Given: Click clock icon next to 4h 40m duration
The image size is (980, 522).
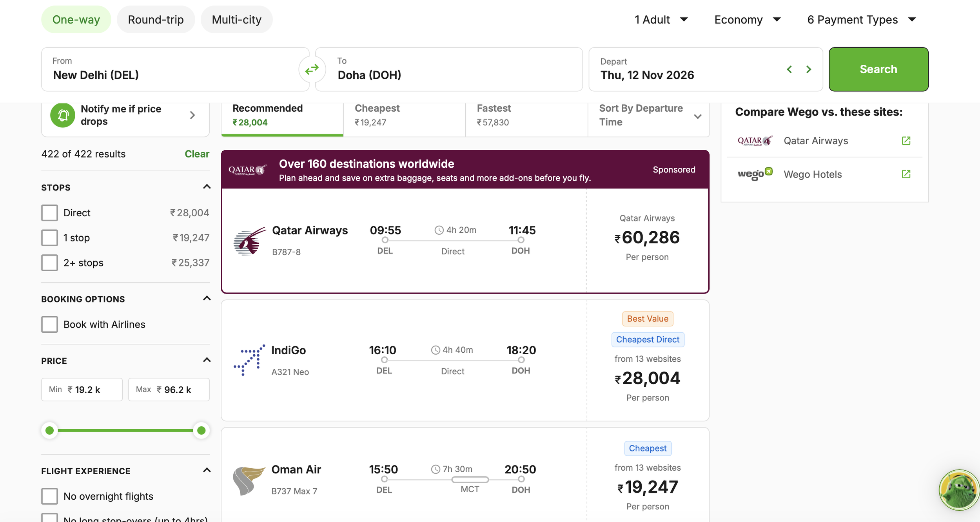Looking at the screenshot, I should click(436, 350).
